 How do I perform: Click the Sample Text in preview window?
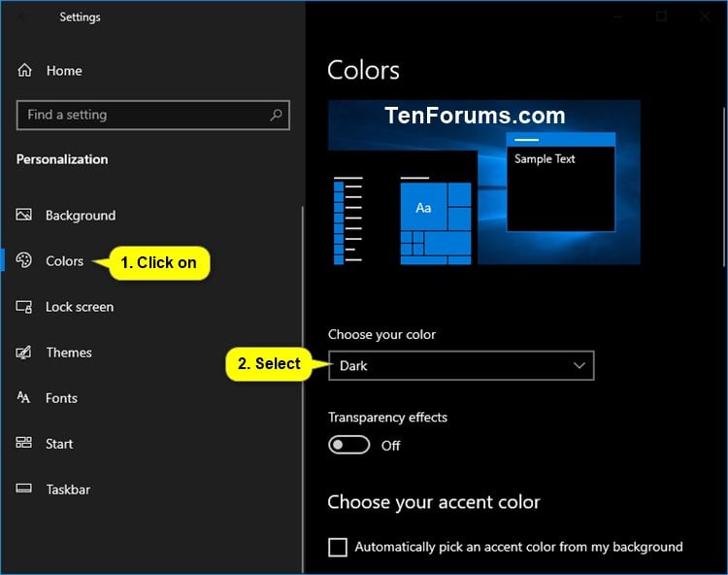click(x=545, y=159)
